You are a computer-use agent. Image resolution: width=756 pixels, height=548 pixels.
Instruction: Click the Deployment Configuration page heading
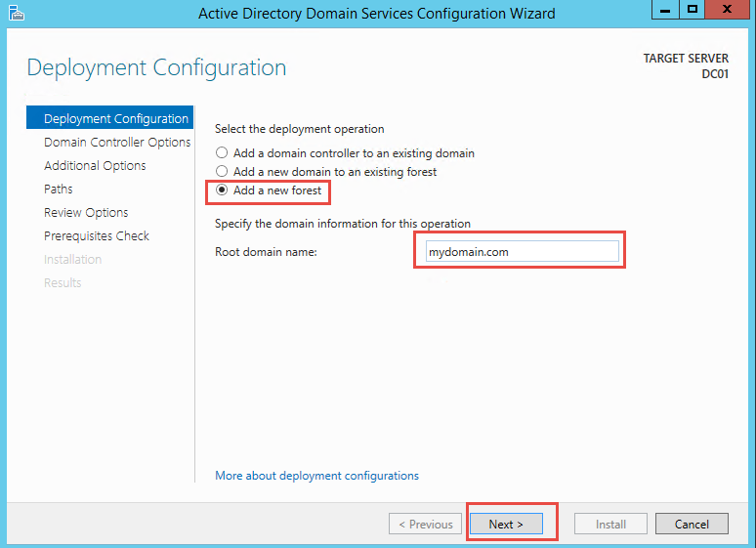point(156,68)
